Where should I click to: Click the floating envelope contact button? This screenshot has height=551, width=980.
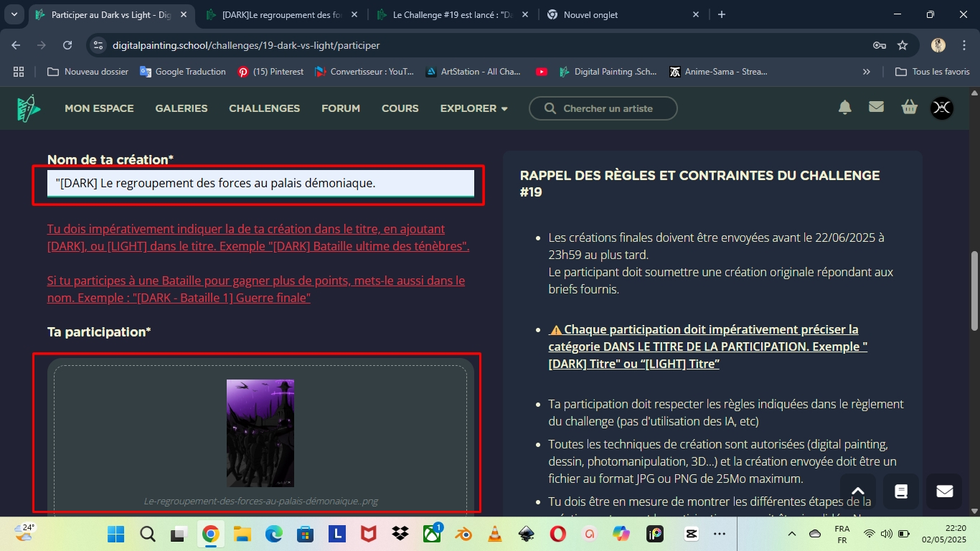tap(944, 491)
